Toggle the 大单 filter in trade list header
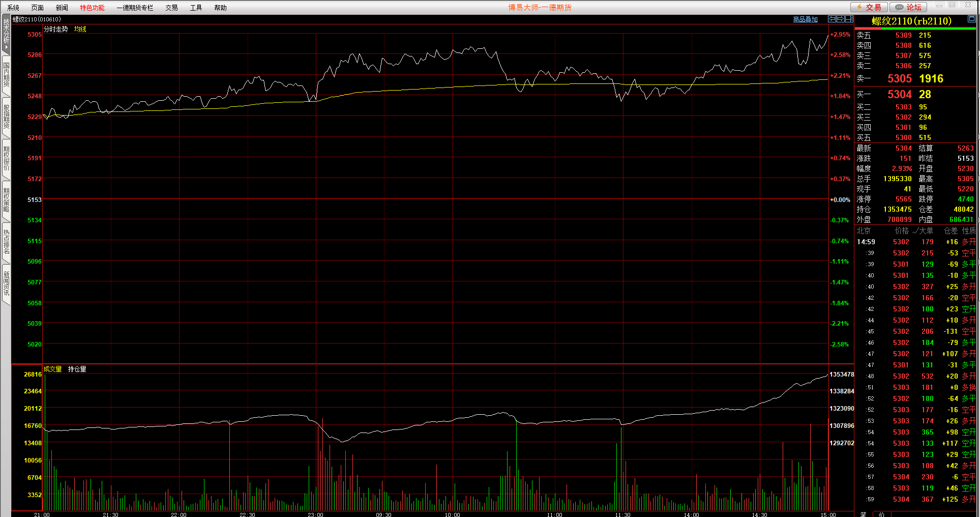The image size is (980, 517). point(923,231)
